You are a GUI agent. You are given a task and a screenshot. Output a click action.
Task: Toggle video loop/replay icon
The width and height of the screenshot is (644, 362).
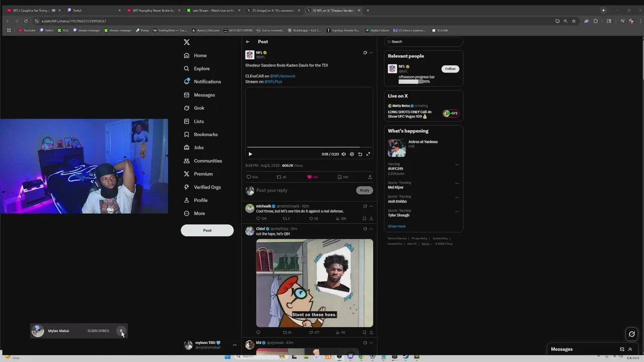point(360,154)
